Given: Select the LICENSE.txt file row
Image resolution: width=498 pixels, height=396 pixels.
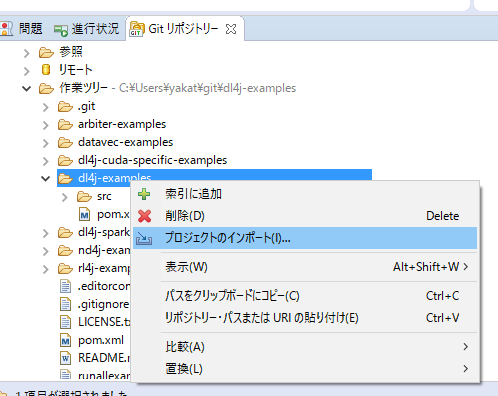Looking at the screenshot, I should [x=104, y=322].
